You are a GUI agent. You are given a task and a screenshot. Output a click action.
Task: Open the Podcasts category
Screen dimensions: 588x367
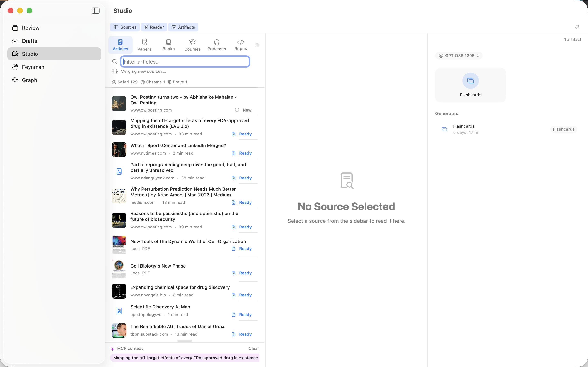(217, 44)
